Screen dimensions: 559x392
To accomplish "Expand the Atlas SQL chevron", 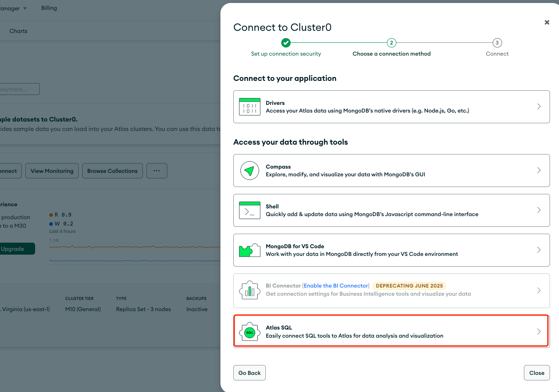I will coord(539,332).
